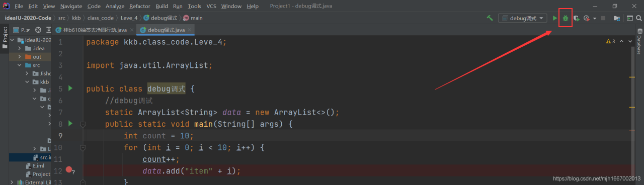644x185 pixels.
Task: Toggle the breakpoint on line 12
Action: pos(69,170)
